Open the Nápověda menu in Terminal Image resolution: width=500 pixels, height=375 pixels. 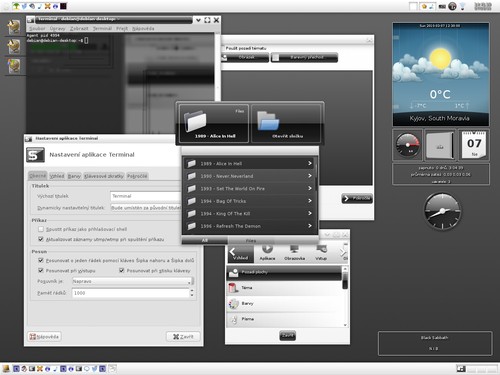click(143, 29)
